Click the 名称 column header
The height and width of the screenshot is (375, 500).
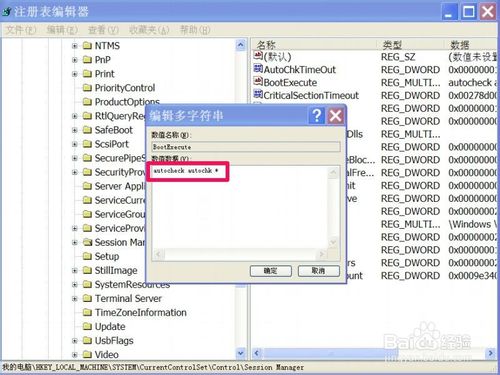314,45
